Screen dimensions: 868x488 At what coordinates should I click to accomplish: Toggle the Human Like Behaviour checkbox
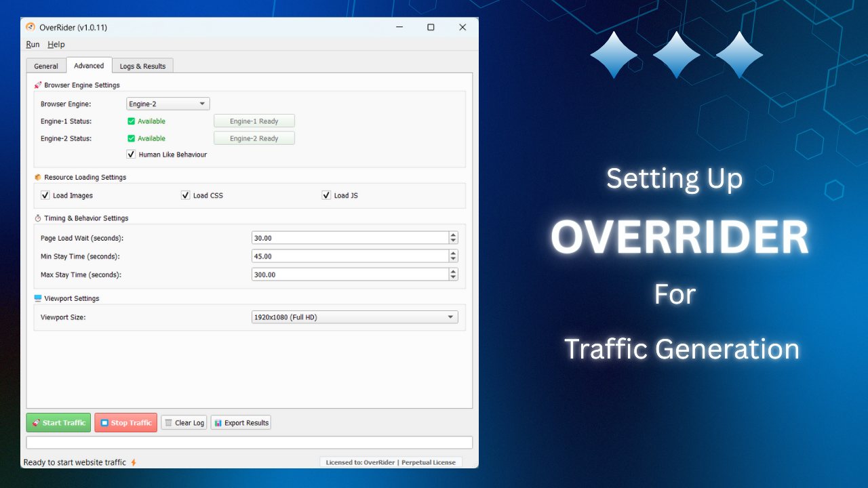click(132, 155)
